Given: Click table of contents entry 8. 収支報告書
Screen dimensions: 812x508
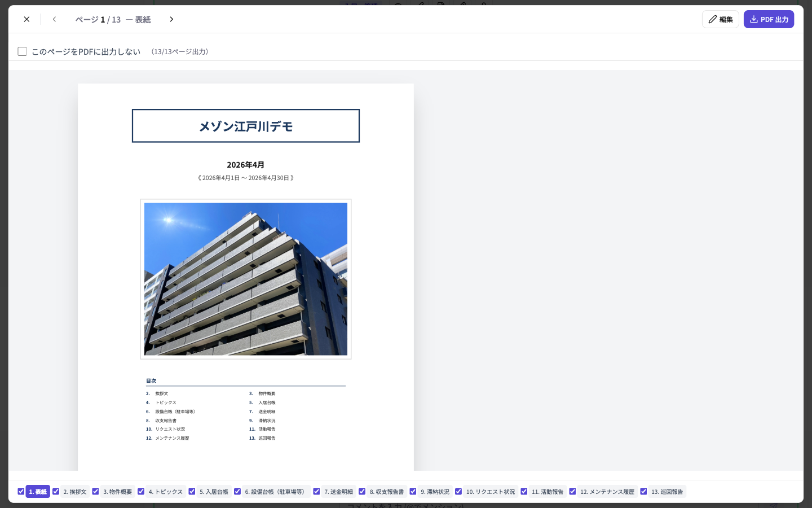Looking at the screenshot, I should (161, 421).
